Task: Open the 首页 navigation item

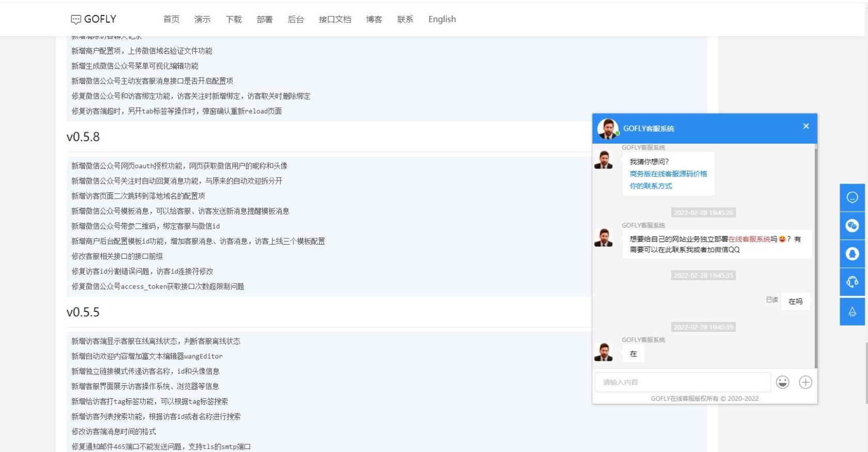Action: 171,19
